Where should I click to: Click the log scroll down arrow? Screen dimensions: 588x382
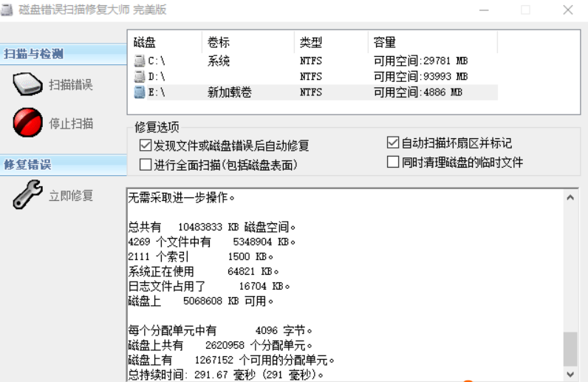coord(570,374)
